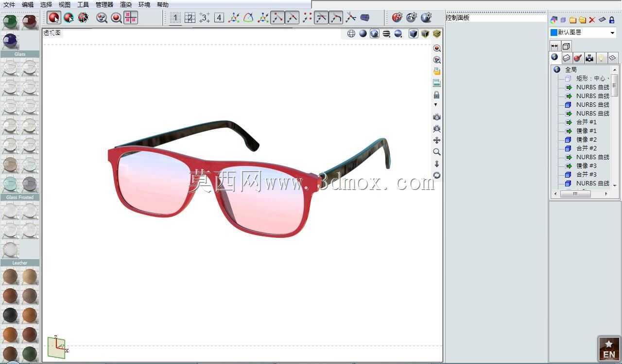
Task: Click the 透视图 viewport label
Action: click(x=52, y=33)
